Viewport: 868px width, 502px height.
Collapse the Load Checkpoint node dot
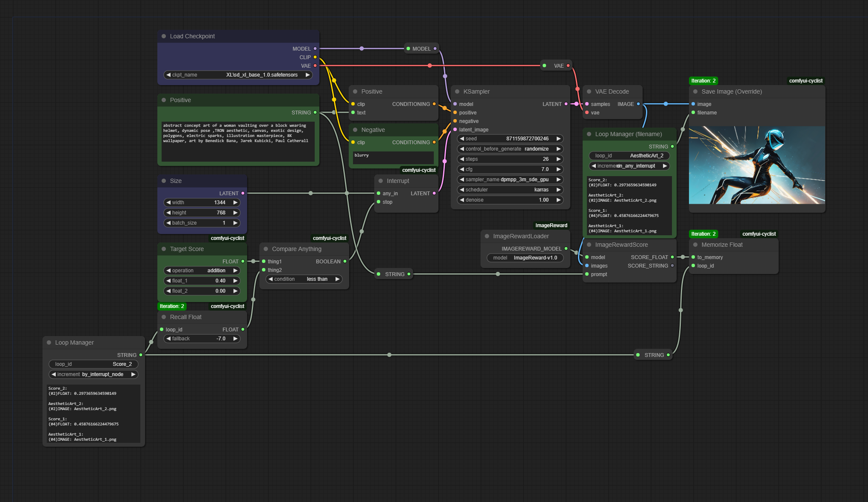(x=164, y=36)
